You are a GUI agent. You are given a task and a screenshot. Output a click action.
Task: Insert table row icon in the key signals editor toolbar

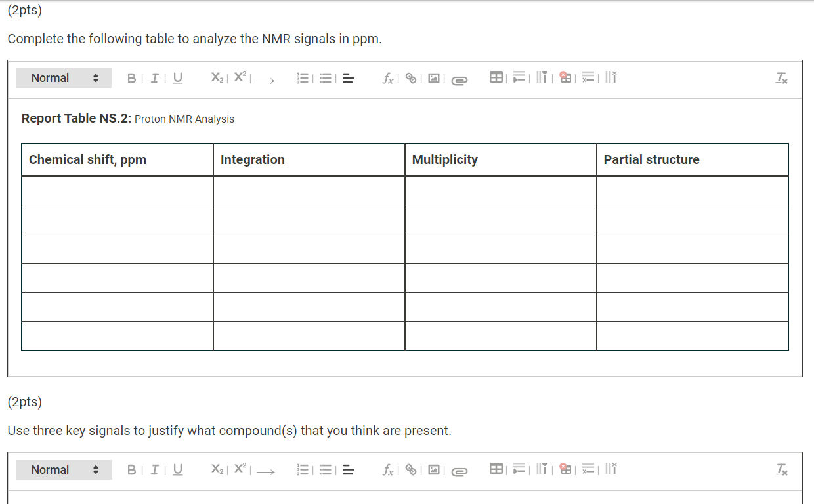coord(519,470)
